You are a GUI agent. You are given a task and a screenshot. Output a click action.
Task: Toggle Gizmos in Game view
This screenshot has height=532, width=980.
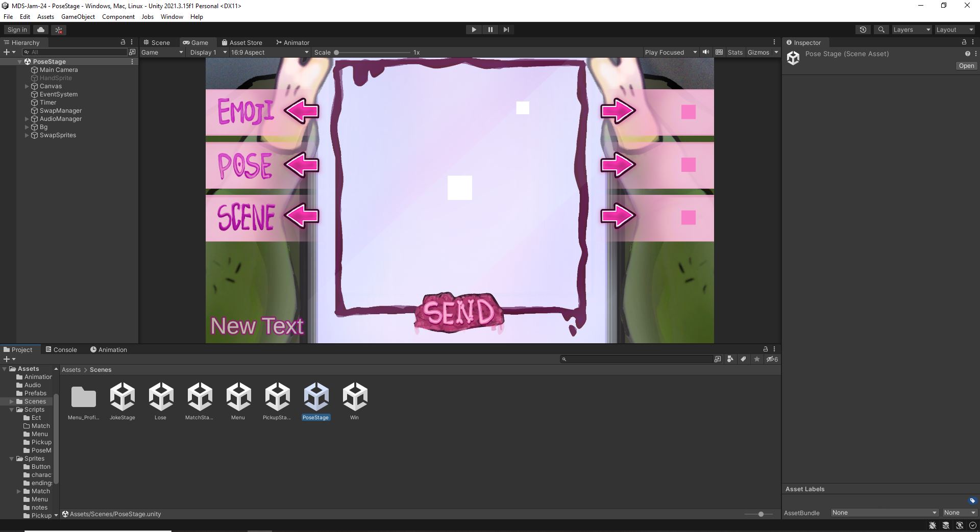pyautogui.click(x=758, y=52)
